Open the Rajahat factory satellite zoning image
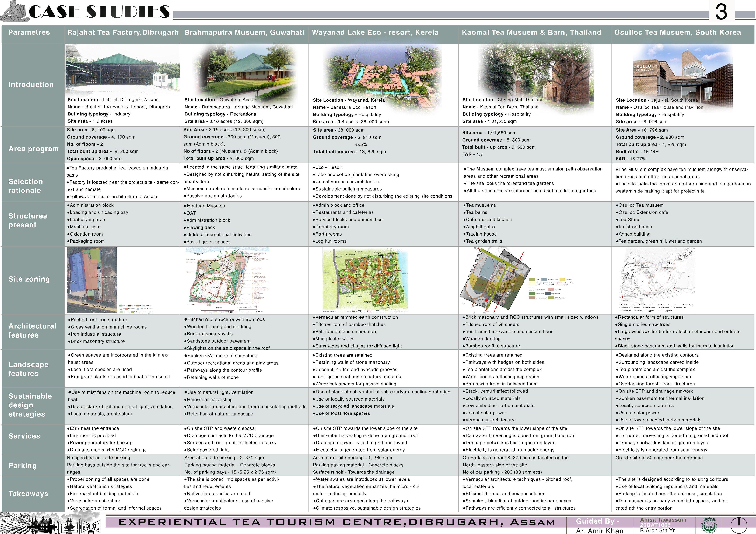Viewport: 756px width, 534px height. point(92,280)
